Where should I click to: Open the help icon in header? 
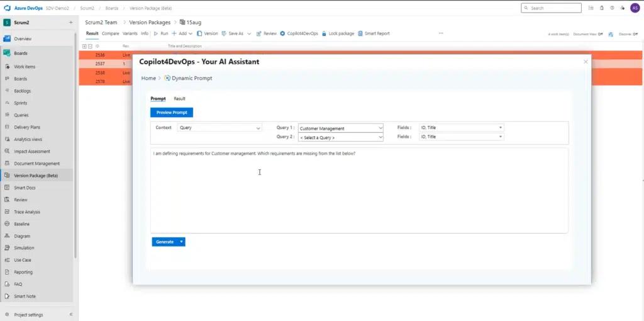click(612, 8)
